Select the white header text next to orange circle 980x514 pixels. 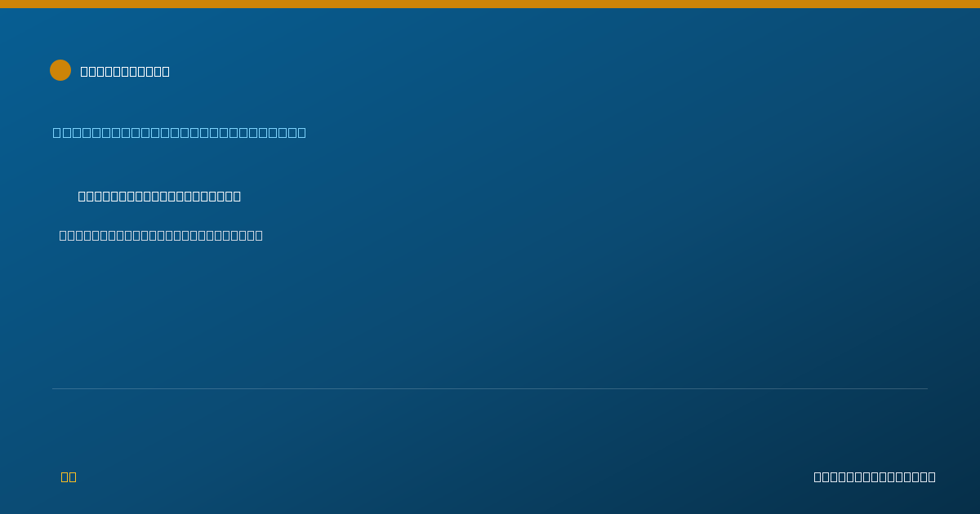tap(125, 71)
